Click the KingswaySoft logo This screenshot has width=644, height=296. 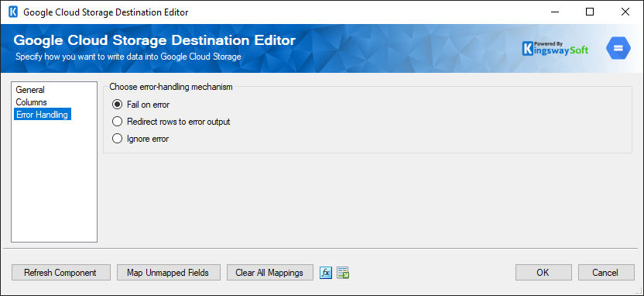(x=555, y=49)
